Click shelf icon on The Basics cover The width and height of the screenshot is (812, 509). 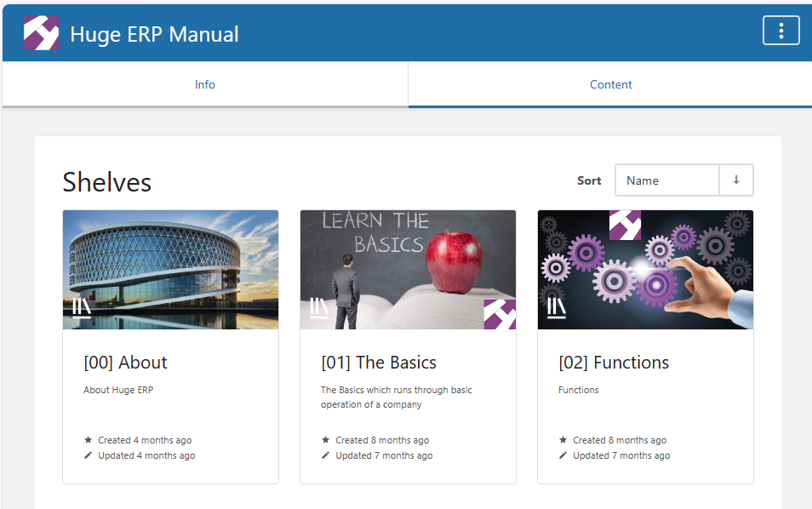(x=319, y=307)
